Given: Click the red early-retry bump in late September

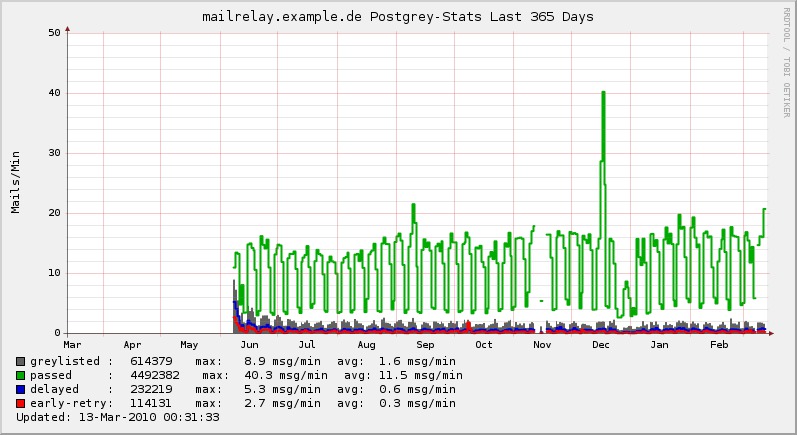Looking at the screenshot, I should [468, 325].
